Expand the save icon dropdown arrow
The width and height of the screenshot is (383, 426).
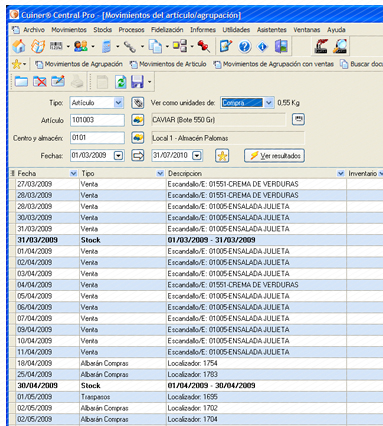point(149,82)
